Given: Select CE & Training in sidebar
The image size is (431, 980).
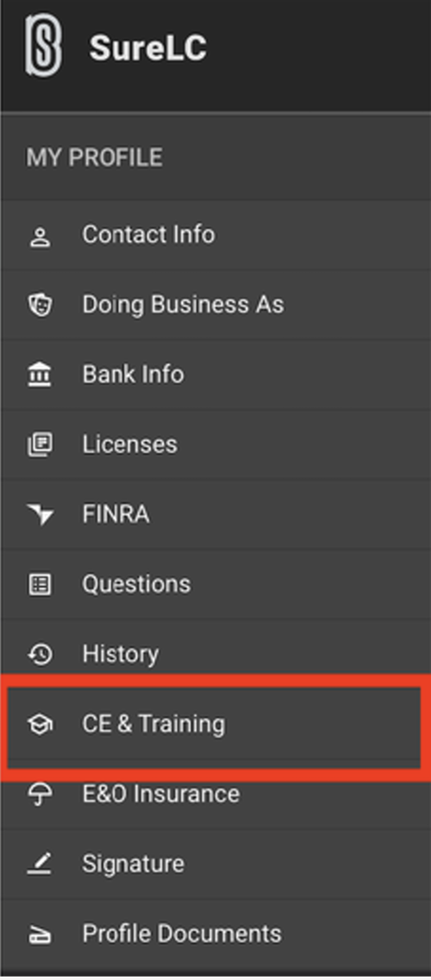Looking at the screenshot, I should [x=215, y=725].
